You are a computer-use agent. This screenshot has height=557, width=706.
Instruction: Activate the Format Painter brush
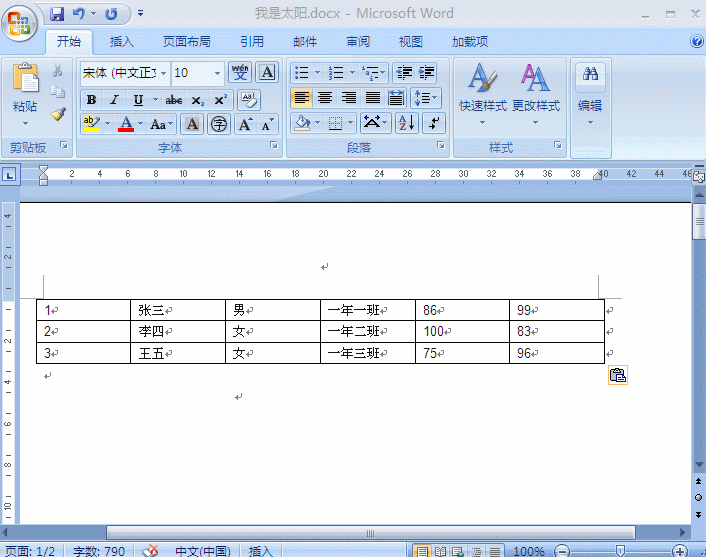point(58,113)
